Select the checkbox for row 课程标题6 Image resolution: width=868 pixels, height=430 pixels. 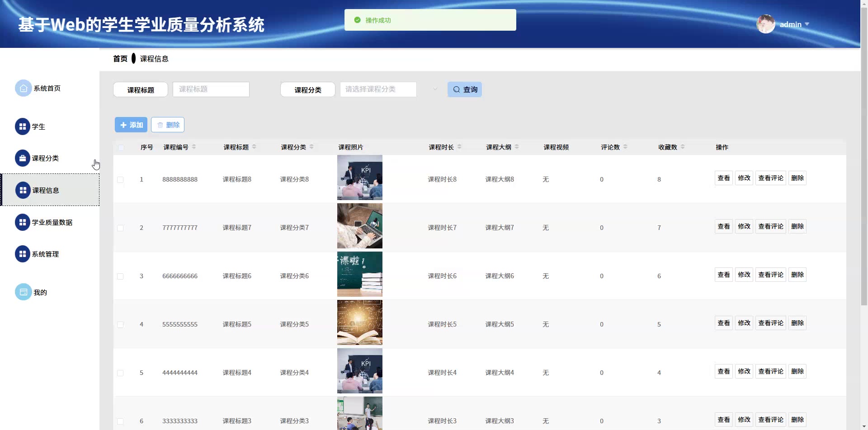[120, 276]
